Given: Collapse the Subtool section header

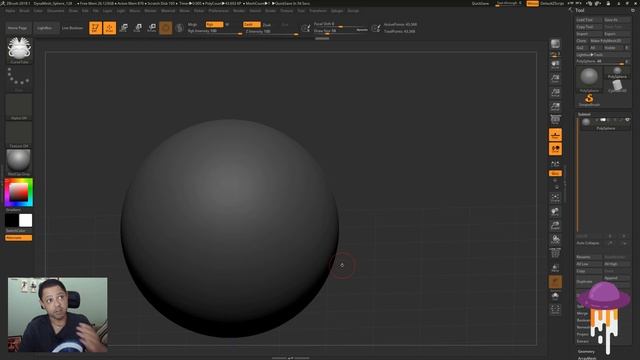Looking at the screenshot, I should pyautogui.click(x=584, y=114).
